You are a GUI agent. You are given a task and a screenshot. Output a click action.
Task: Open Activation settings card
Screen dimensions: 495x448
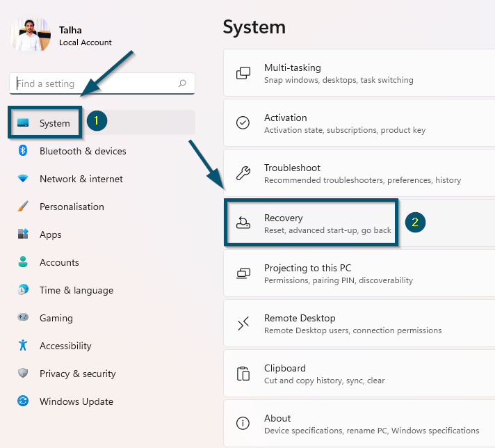pyautogui.click(x=359, y=123)
